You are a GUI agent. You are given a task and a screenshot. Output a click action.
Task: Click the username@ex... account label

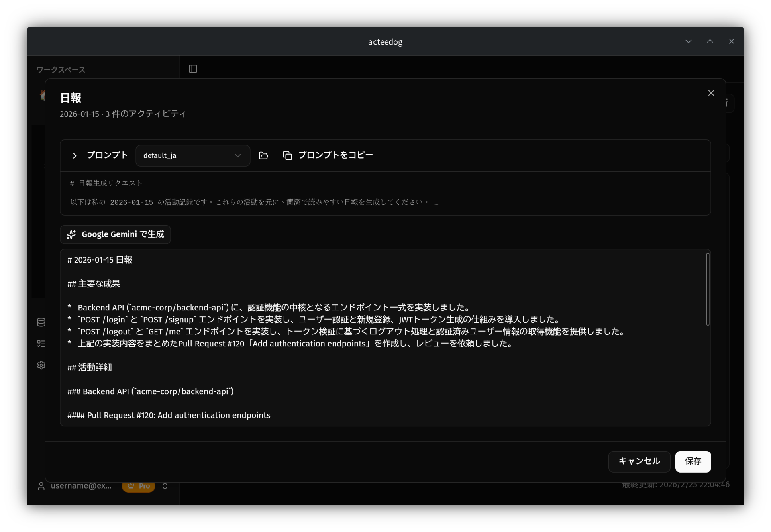tap(81, 486)
